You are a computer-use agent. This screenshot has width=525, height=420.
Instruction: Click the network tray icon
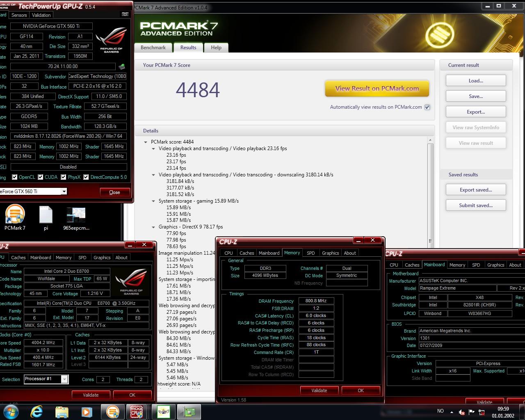(482, 412)
